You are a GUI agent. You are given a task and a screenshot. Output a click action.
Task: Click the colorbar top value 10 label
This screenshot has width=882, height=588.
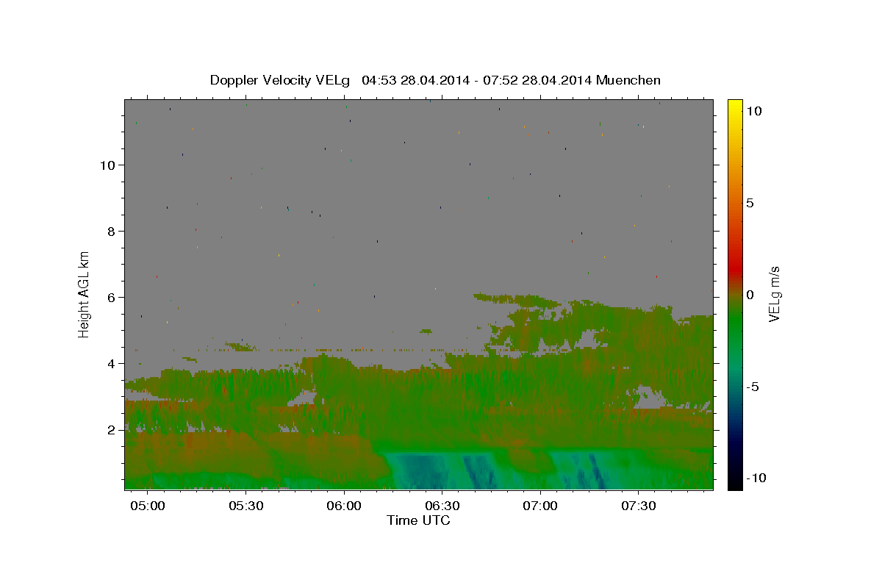(x=753, y=111)
